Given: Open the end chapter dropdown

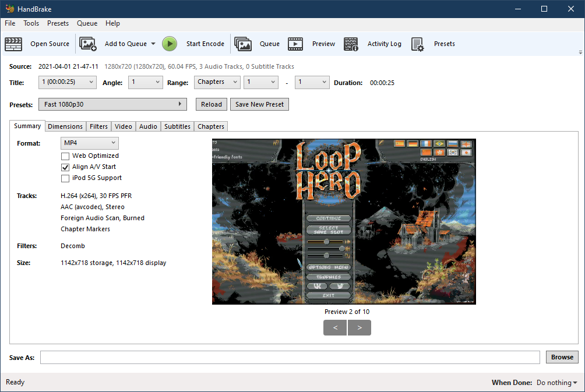Looking at the screenshot, I should (x=312, y=82).
